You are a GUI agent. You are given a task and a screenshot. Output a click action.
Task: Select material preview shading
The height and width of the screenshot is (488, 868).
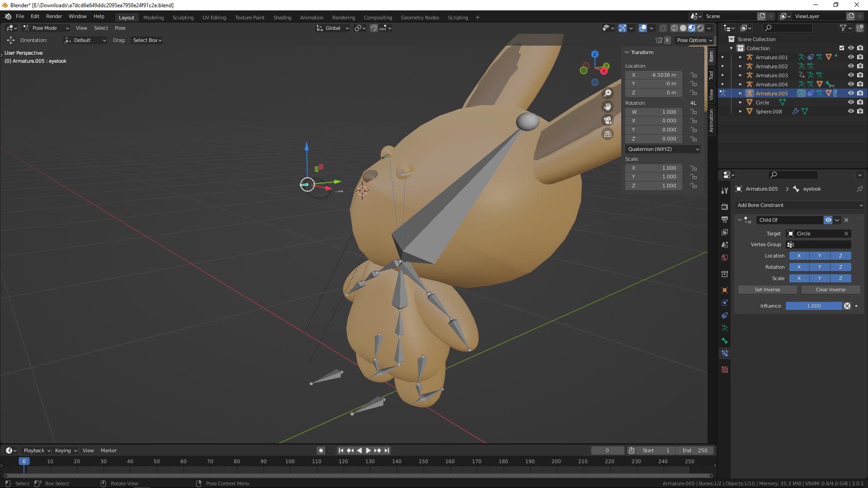pos(692,28)
